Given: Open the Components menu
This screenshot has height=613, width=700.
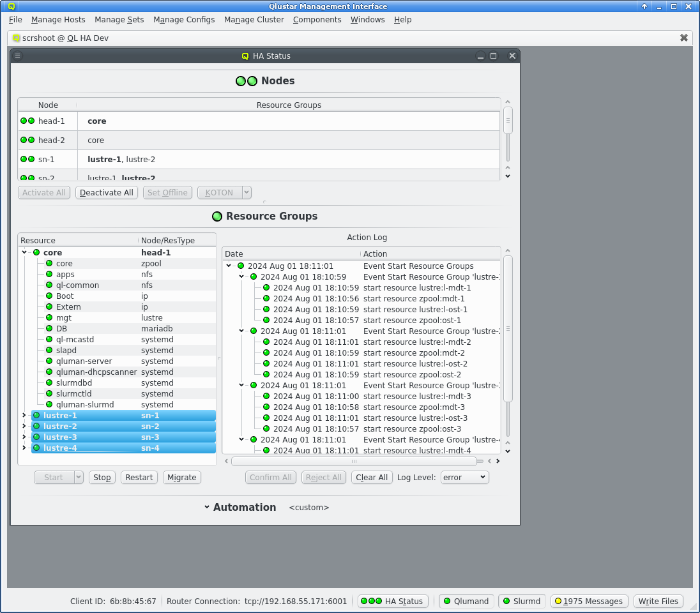Looking at the screenshot, I should pyautogui.click(x=317, y=20).
